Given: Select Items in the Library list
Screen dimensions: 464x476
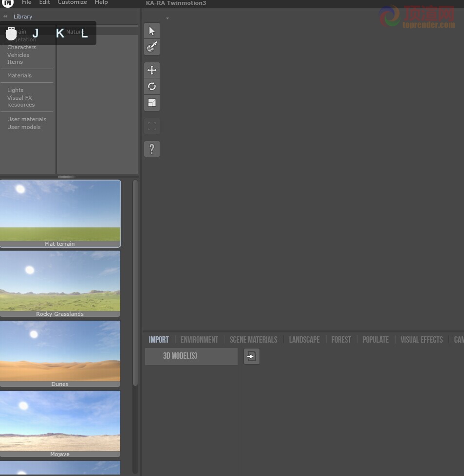Looking at the screenshot, I should [15, 62].
